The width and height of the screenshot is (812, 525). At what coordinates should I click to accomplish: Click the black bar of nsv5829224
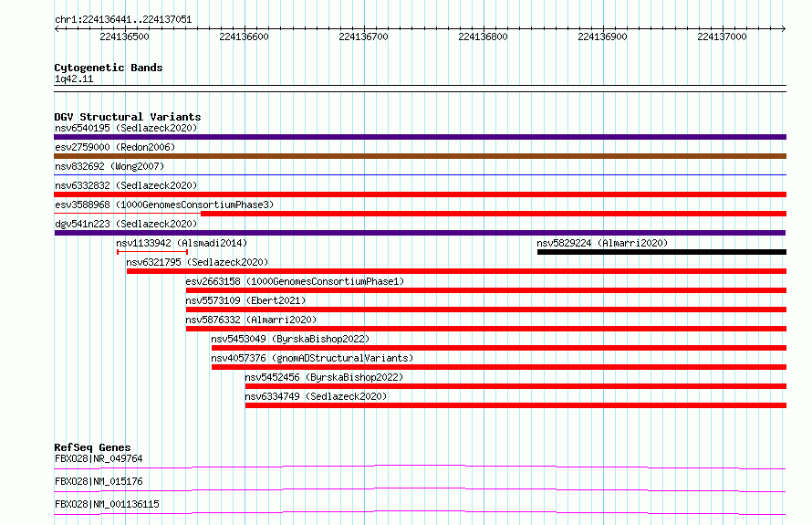[x=661, y=252]
